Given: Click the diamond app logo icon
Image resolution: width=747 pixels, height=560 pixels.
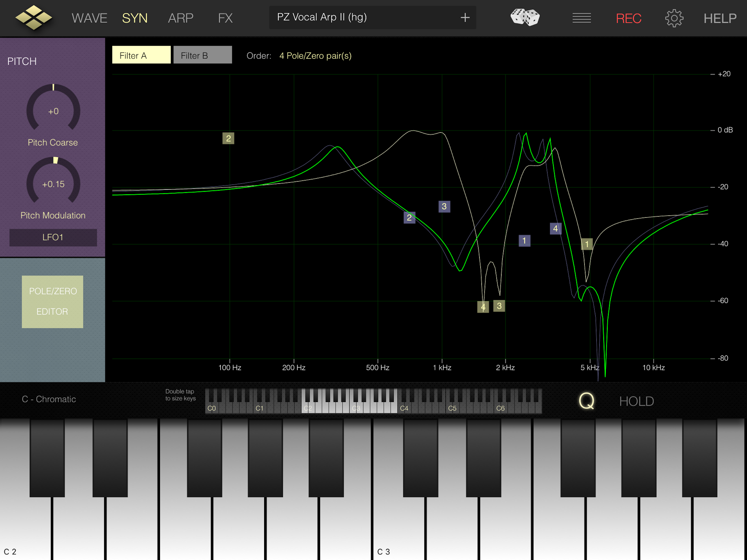Looking at the screenshot, I should pos(34,17).
